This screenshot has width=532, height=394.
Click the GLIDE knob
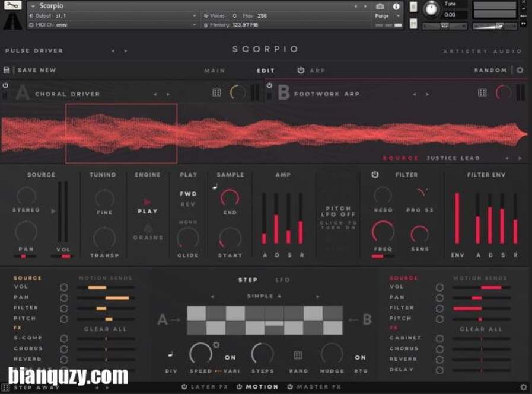[187, 238]
